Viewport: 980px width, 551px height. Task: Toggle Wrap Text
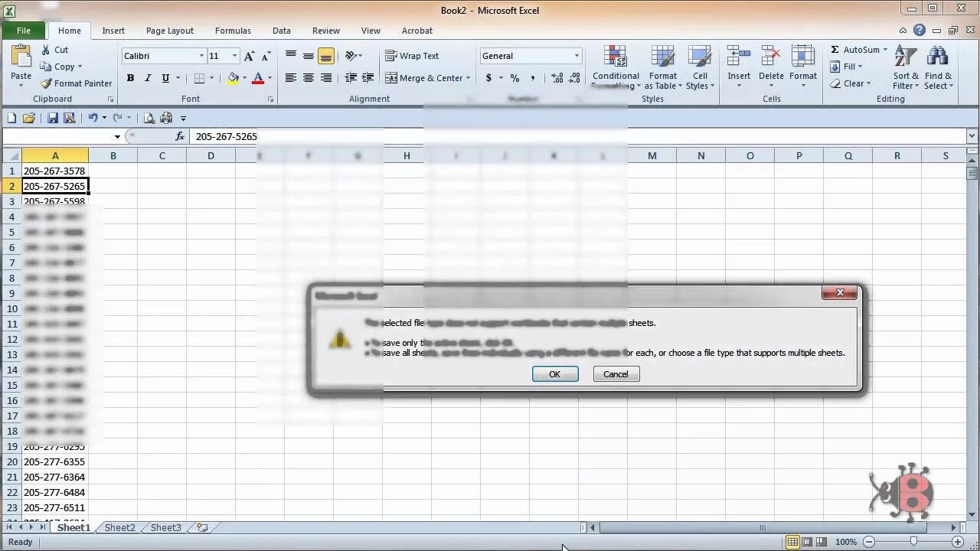tap(412, 56)
